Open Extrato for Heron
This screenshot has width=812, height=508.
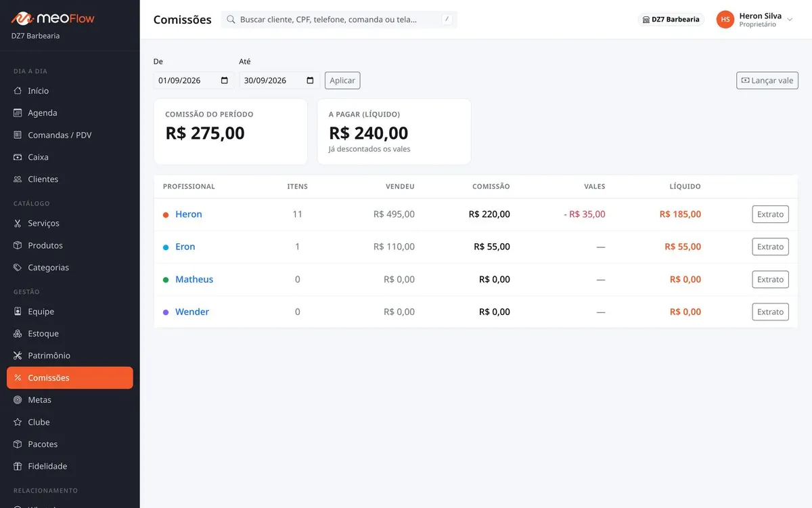(770, 214)
